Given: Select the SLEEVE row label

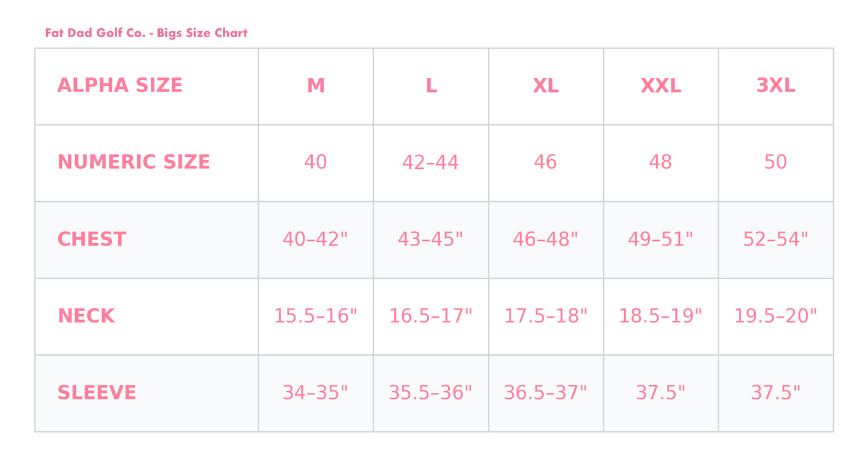Looking at the screenshot, I should (97, 393).
